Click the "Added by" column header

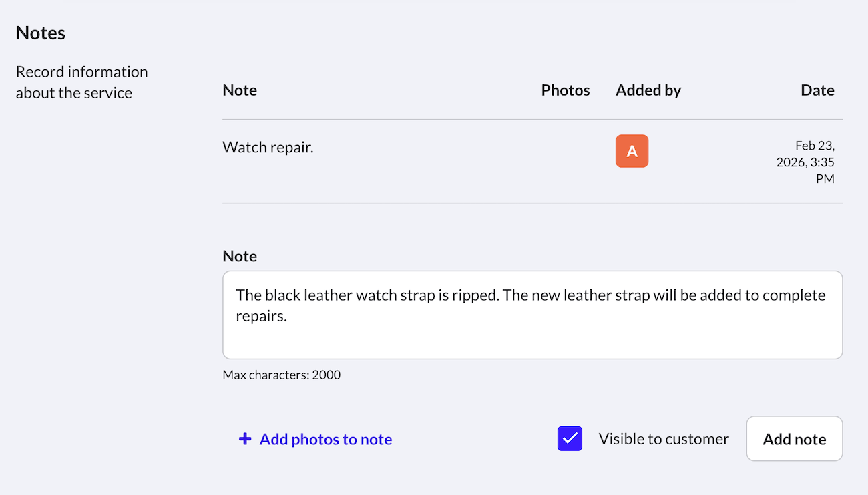coord(648,90)
